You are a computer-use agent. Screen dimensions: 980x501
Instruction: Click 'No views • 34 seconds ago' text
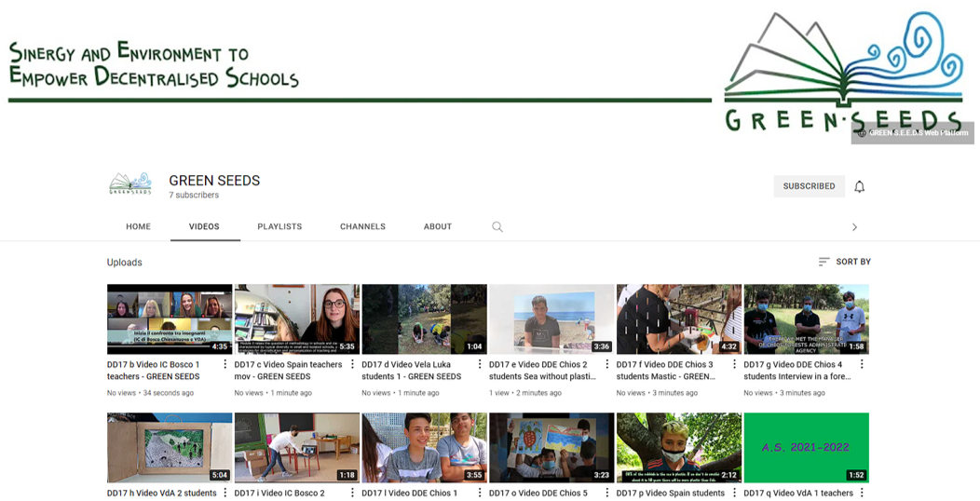150,393
